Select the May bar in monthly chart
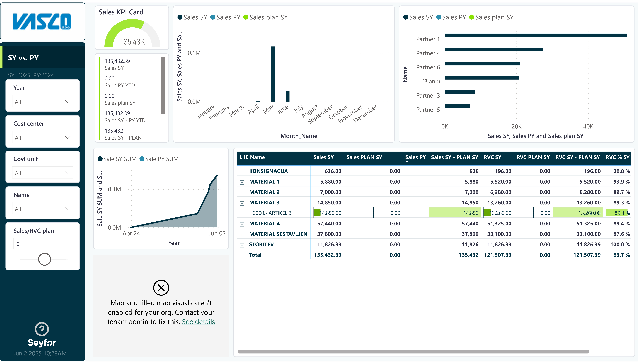Image resolution: width=638 pixels, height=364 pixels. [x=273, y=74]
